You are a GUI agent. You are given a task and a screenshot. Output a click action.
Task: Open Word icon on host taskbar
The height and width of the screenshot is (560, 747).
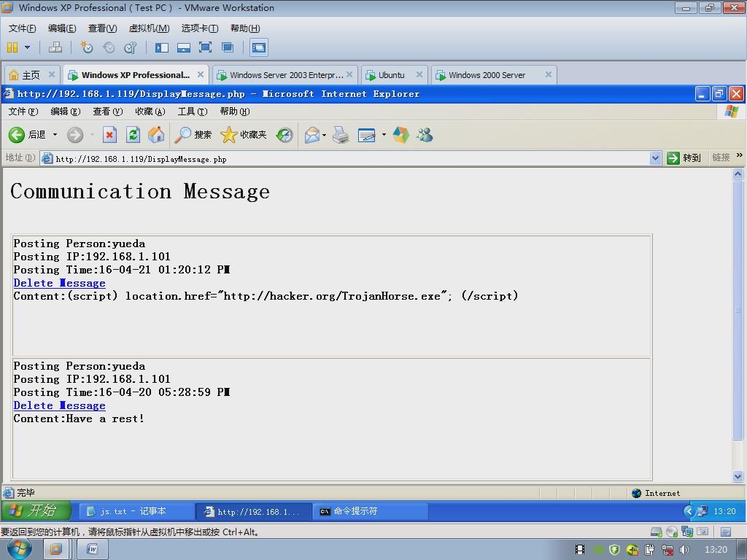coord(93,550)
